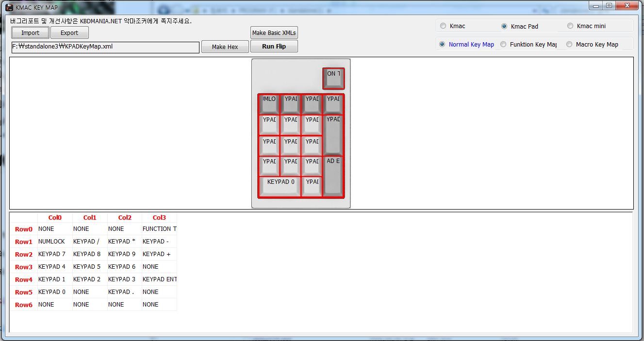
Task: Click the KEYPAD 3 table cell
Action: click(124, 279)
